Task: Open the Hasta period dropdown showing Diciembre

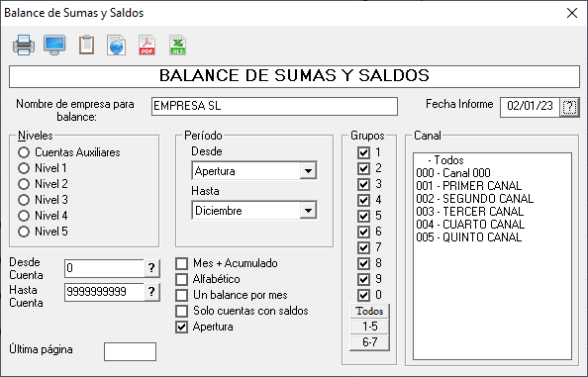Action: click(308, 211)
